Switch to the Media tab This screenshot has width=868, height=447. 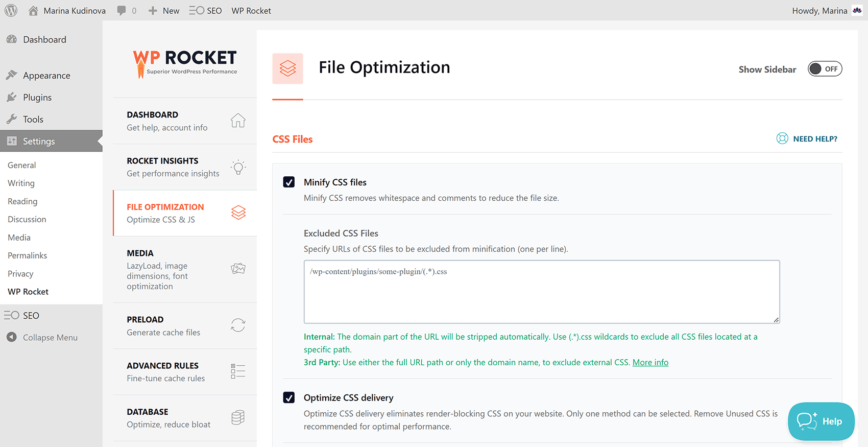pos(185,269)
